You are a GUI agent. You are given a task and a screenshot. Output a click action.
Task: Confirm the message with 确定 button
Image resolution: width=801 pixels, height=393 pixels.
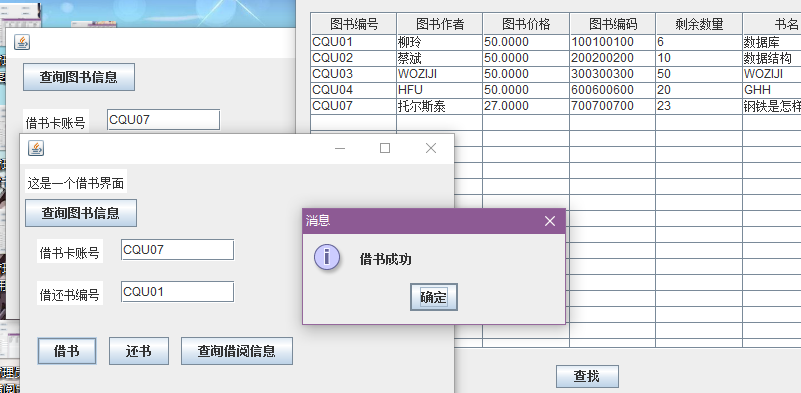tap(434, 297)
